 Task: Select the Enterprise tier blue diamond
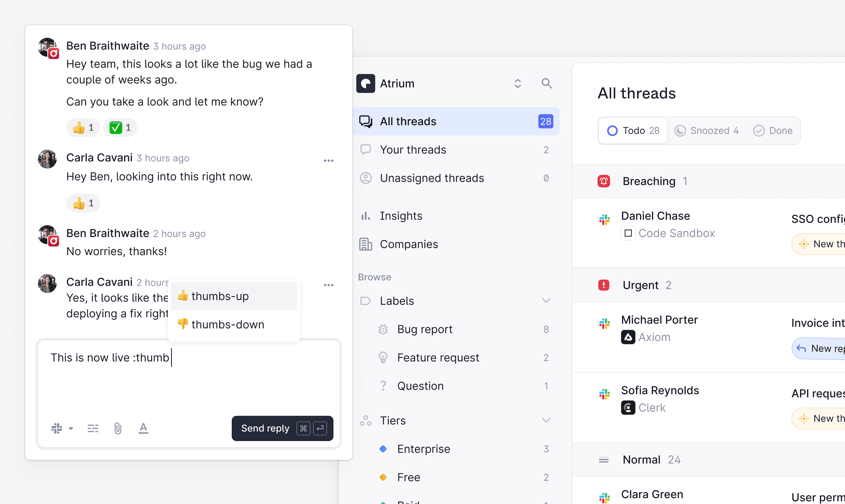(x=383, y=449)
